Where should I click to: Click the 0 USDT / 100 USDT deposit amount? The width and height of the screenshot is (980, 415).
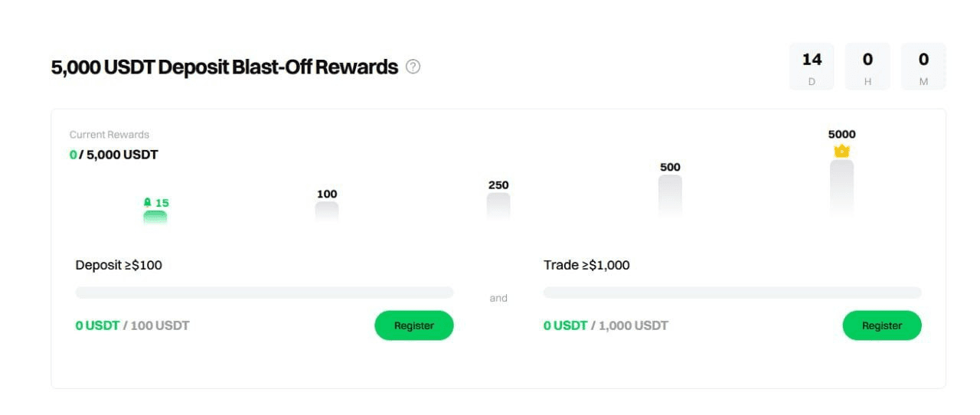pyautogui.click(x=132, y=325)
